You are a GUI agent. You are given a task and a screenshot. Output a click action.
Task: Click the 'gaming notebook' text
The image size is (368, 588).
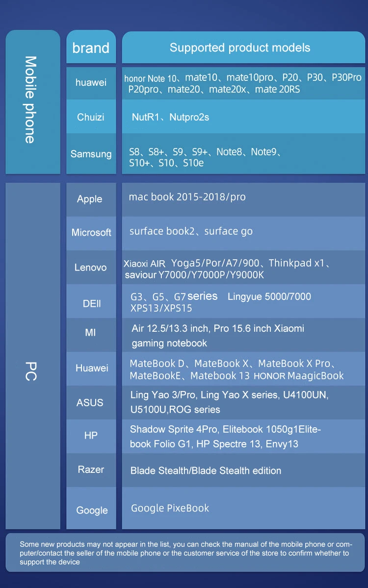pyautogui.click(x=169, y=343)
